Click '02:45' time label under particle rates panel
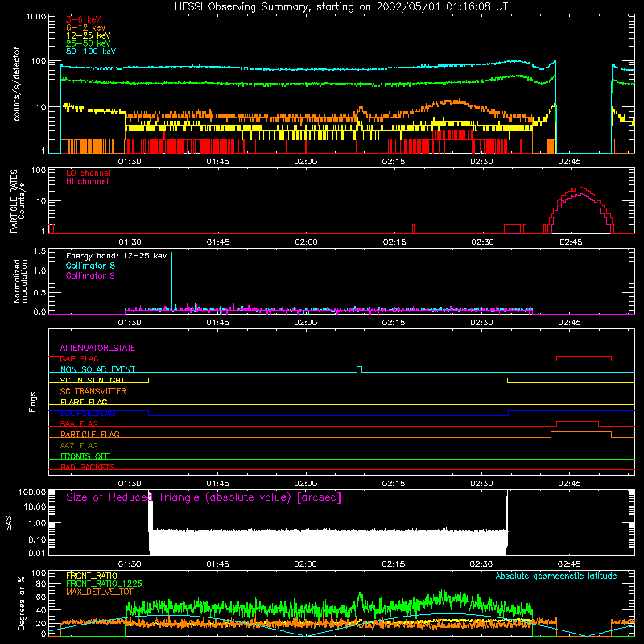 (571, 242)
